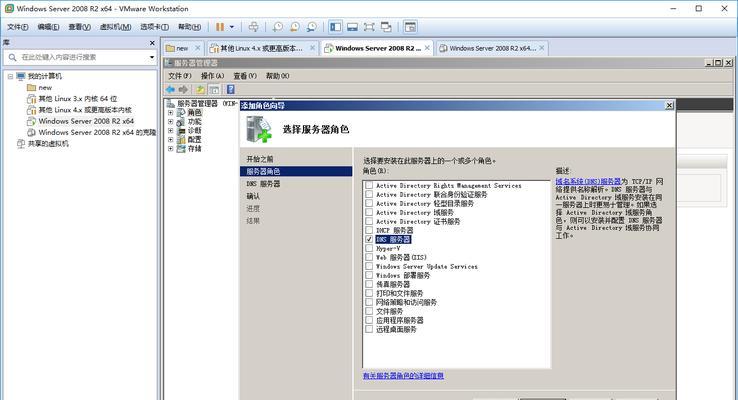The width and height of the screenshot is (738, 400).
Task: Open the snapshot manager icon
Action: [312, 27]
